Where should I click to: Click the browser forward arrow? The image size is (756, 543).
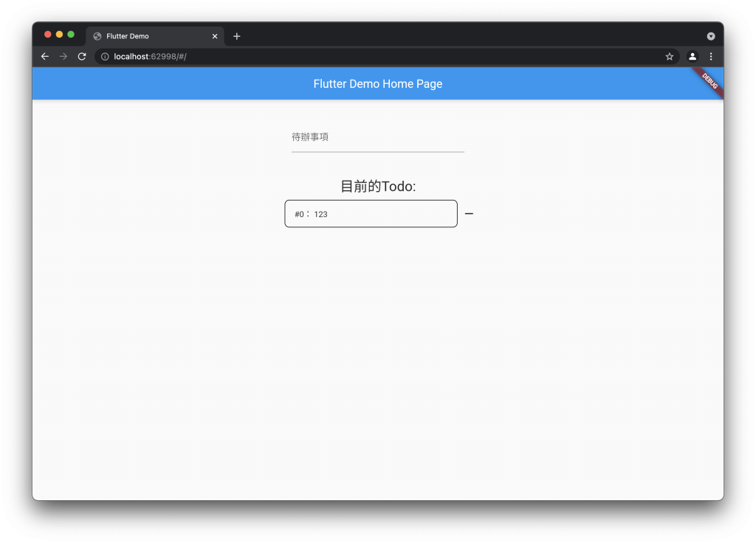(63, 56)
